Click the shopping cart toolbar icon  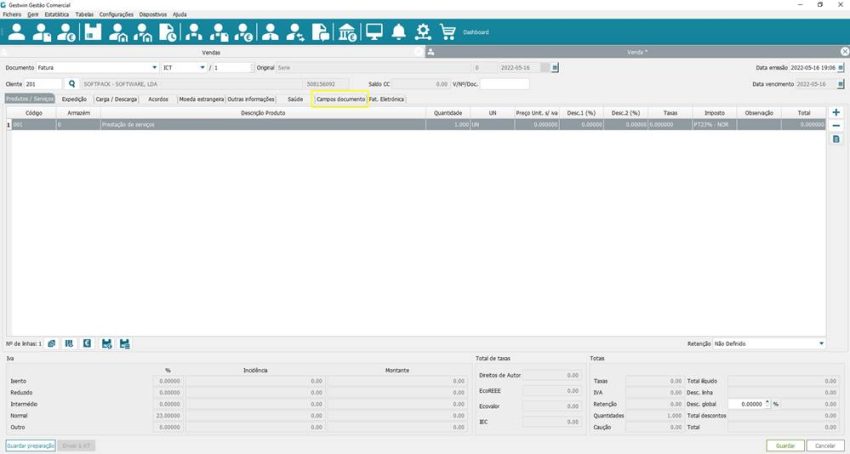tap(447, 32)
